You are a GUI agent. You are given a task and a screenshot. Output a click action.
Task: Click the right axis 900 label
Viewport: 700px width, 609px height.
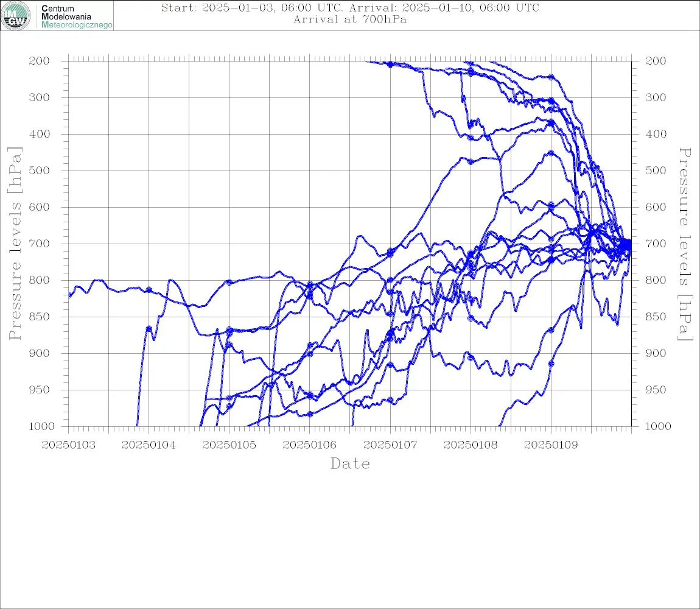656,353
